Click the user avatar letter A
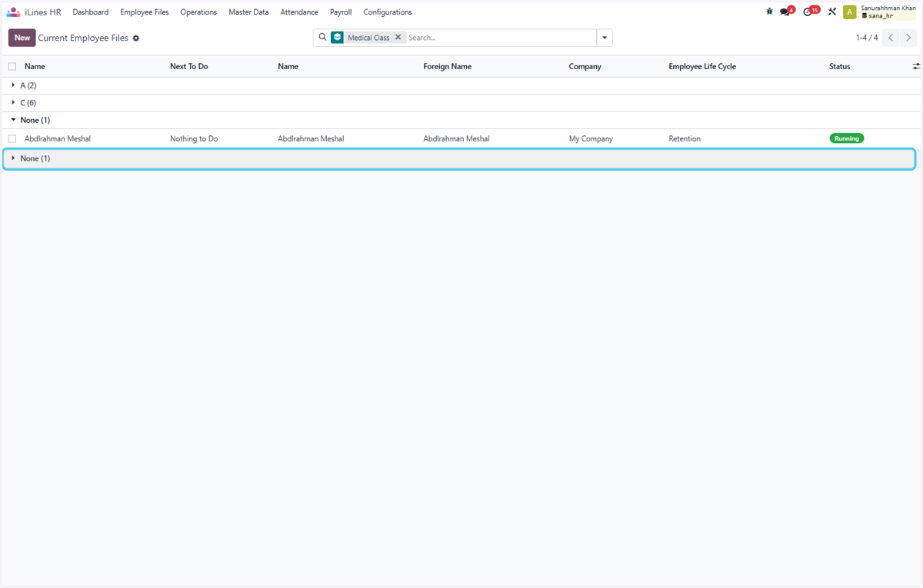Viewport: 923px width, 588px height. coord(850,12)
